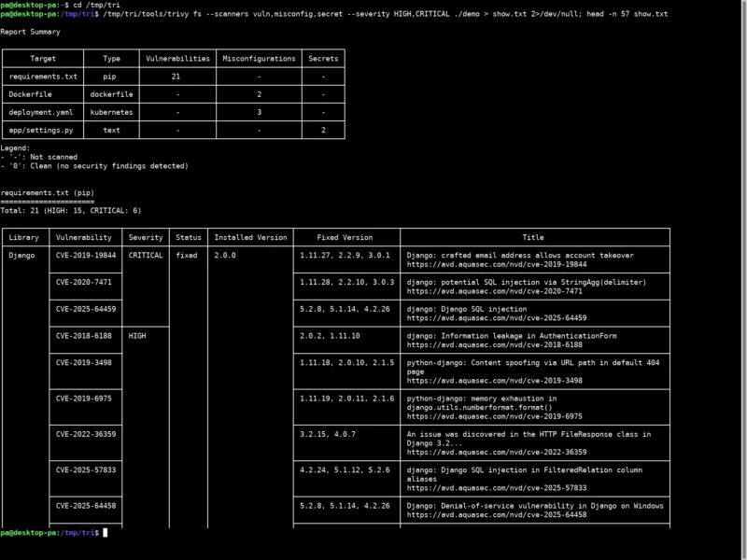
Task: Click app/settings.py in the summary table
Action: pos(41,130)
